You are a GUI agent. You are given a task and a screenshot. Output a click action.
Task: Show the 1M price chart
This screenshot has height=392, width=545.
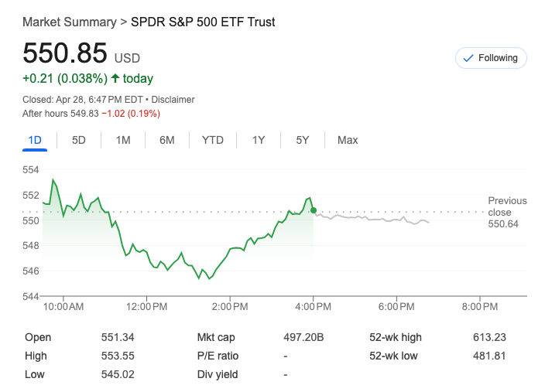pos(123,140)
